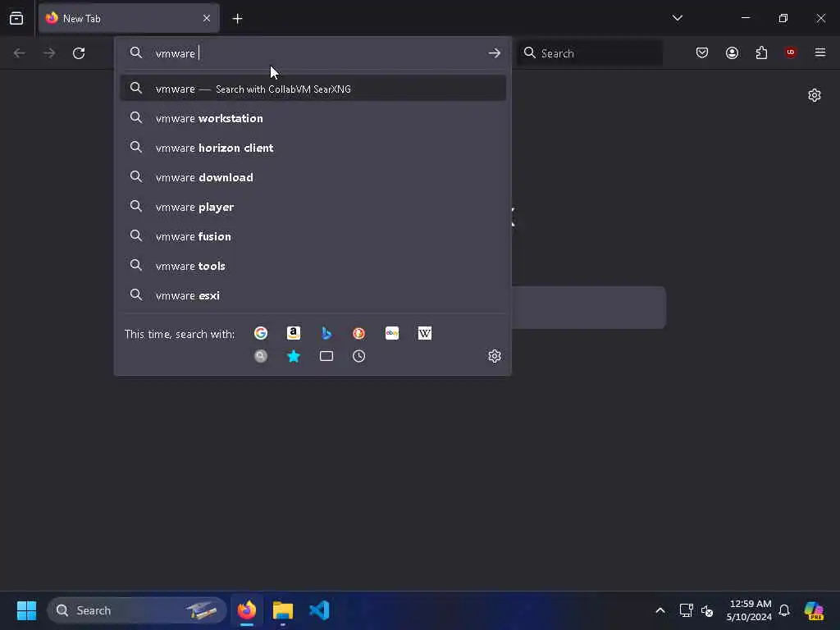Search with Wikipedia engine icon
The image size is (840, 630).
425,333
